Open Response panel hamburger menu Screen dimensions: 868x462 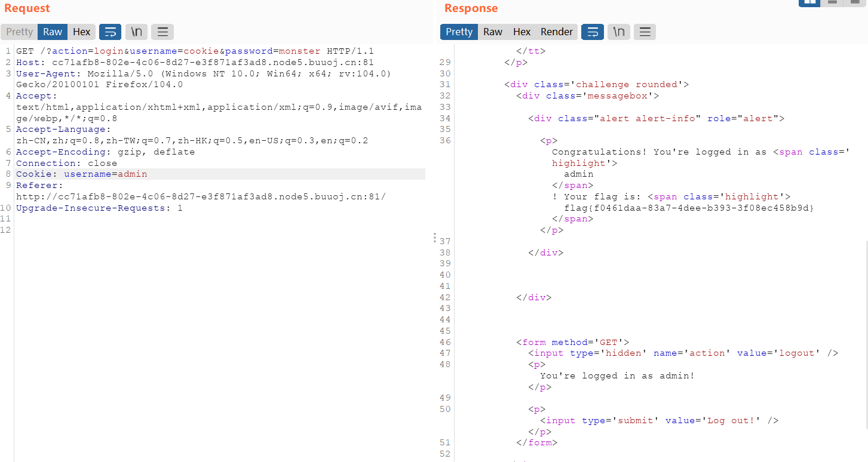[x=645, y=32]
